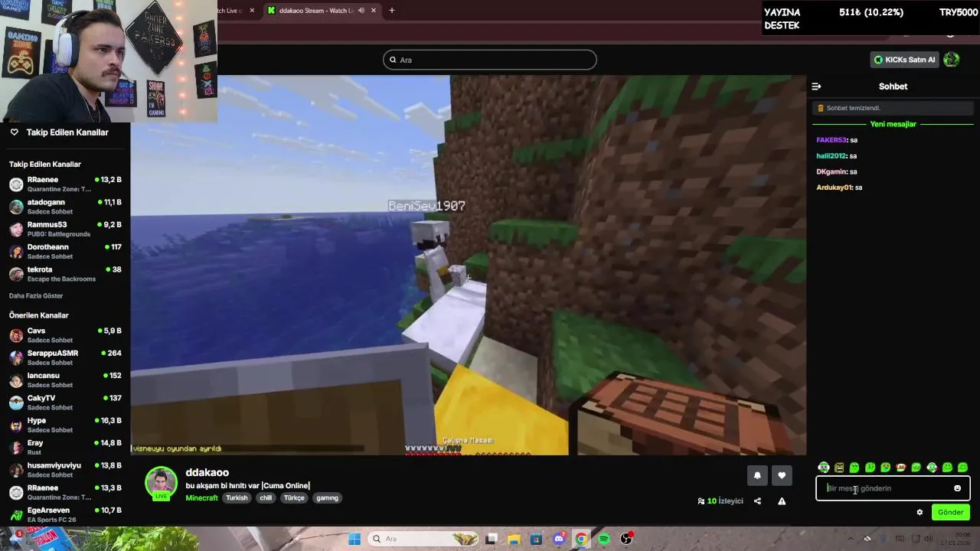The width and height of the screenshot is (980, 551).
Task: Open emoji picker in chat input
Action: click(957, 488)
